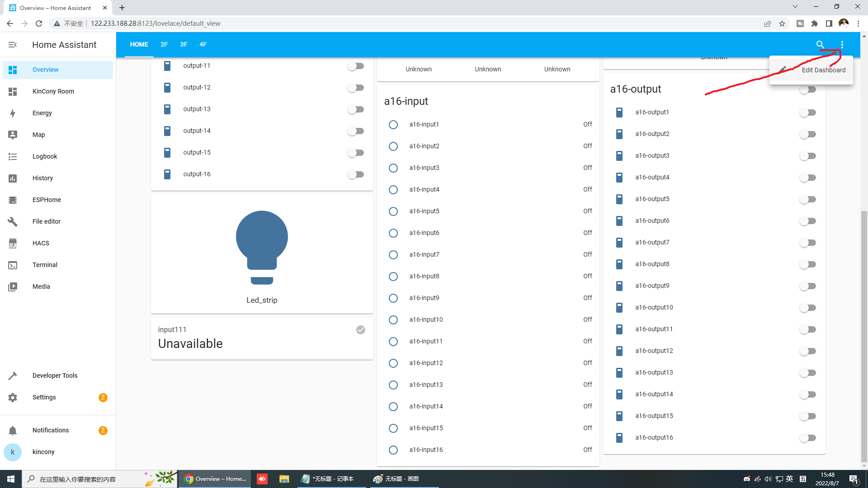Toggle the output-11 switch
Image resolution: width=868 pixels, height=488 pixels.
tap(356, 66)
